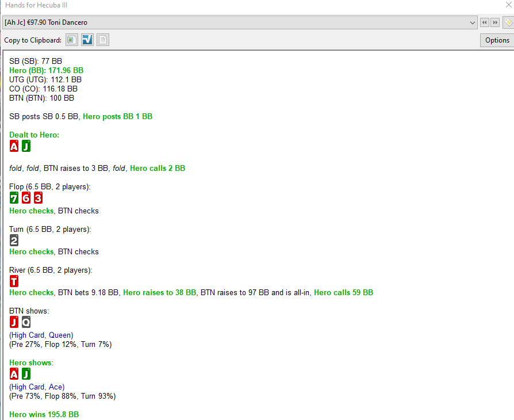This screenshot has width=514, height=420.
Task: Click the 'UTG (UTG): 112.1 BB' line
Action: click(45, 80)
